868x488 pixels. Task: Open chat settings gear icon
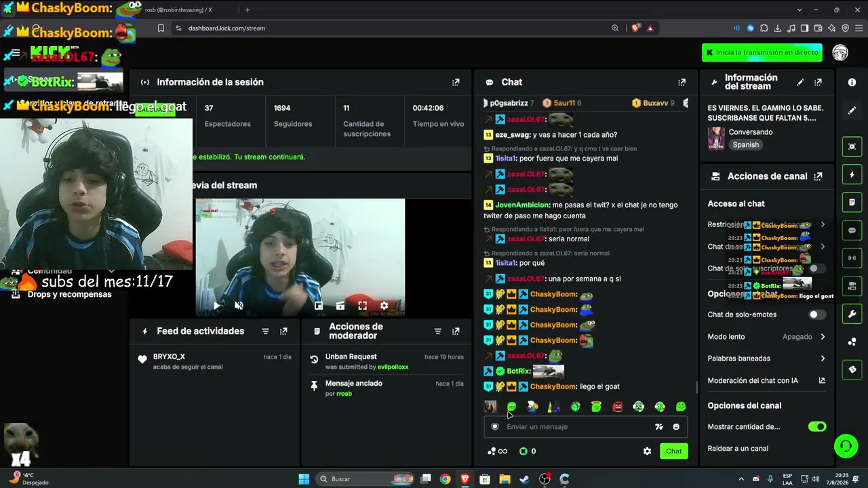coord(647,451)
